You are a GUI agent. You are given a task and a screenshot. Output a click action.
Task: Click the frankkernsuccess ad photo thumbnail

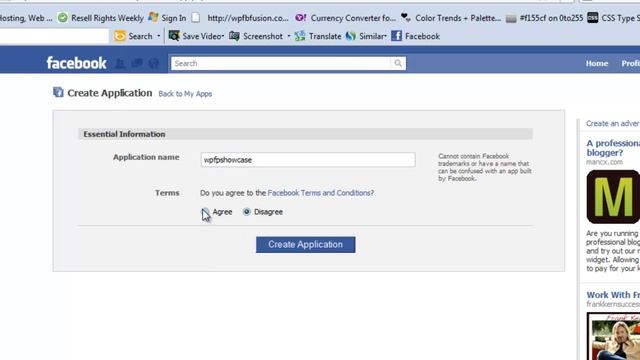pyautogui.click(x=613, y=336)
